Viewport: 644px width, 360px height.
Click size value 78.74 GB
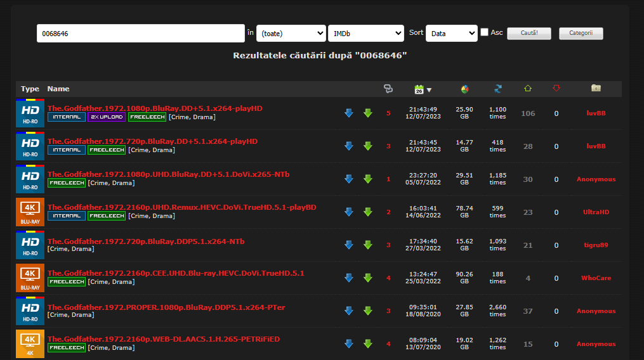pos(464,212)
